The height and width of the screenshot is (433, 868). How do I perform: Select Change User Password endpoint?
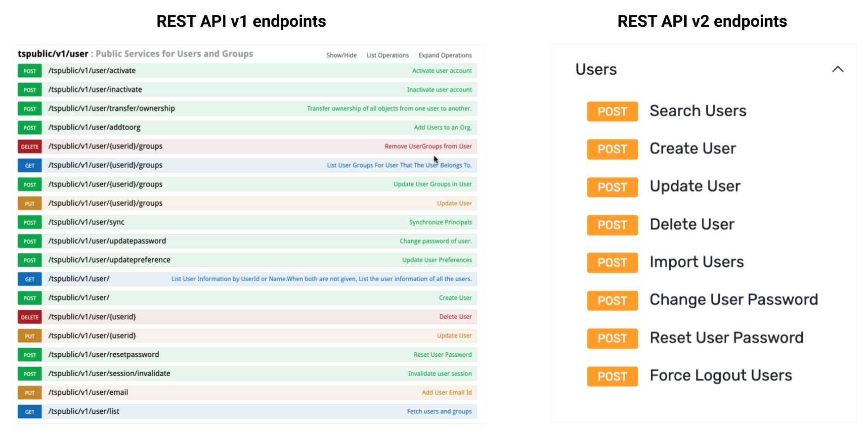pyautogui.click(x=733, y=300)
